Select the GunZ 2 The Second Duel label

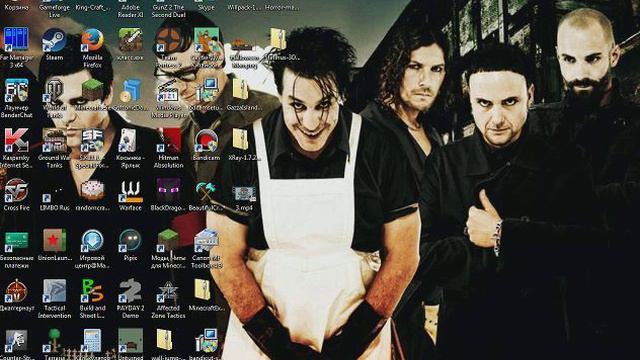[168, 11]
